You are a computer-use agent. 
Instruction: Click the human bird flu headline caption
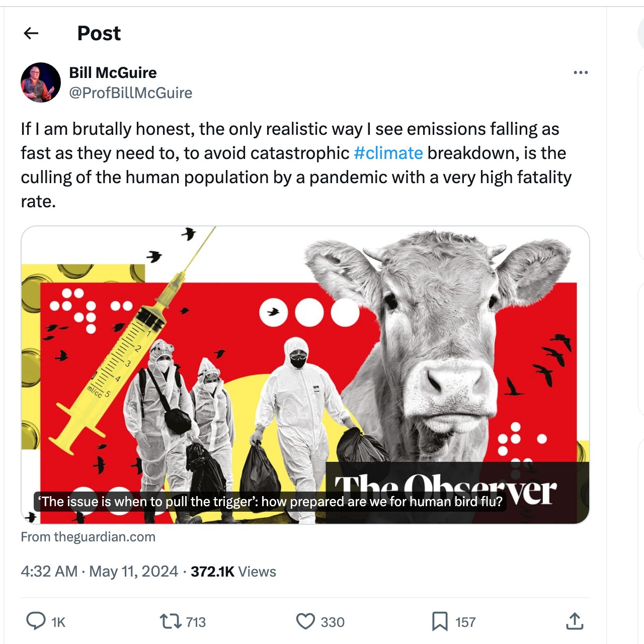[270, 502]
